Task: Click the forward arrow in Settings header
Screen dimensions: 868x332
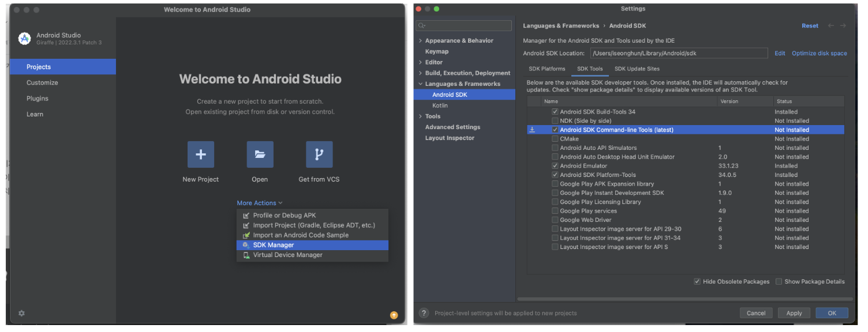Action: point(843,26)
